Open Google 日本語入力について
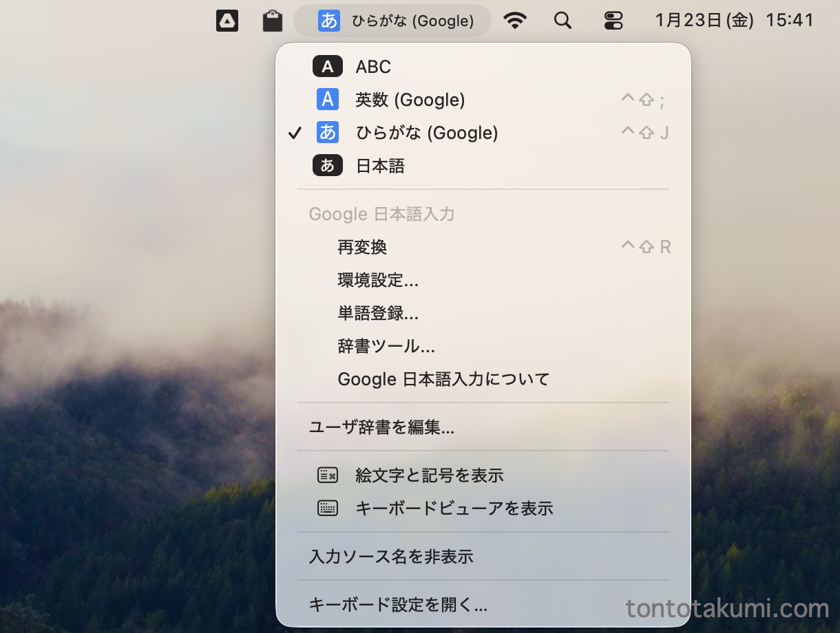840x633 pixels. click(x=443, y=379)
